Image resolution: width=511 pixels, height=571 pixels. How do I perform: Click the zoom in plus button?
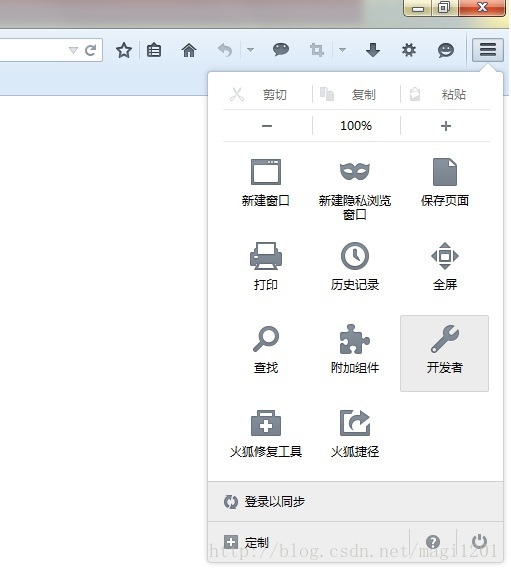coord(446,126)
